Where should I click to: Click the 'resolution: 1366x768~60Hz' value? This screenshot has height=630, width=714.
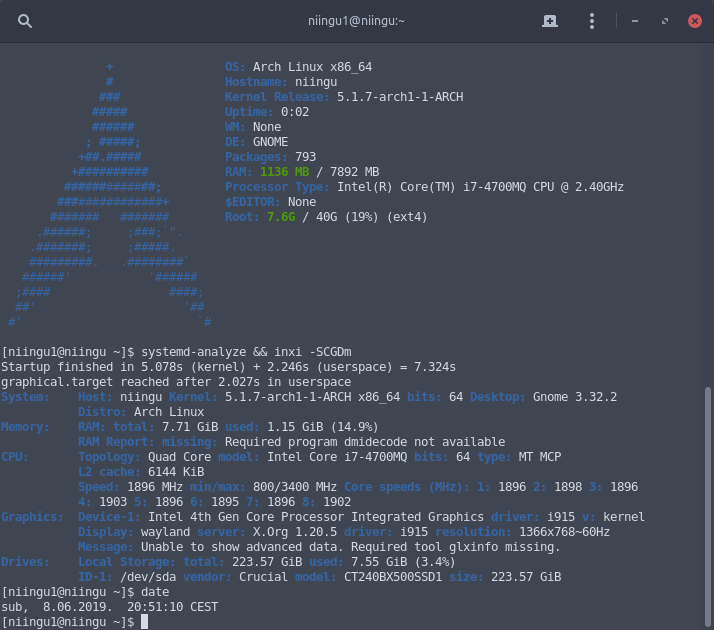[522, 532]
